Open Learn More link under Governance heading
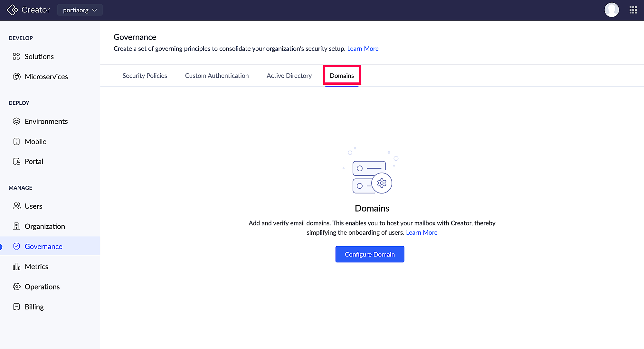 pos(363,49)
